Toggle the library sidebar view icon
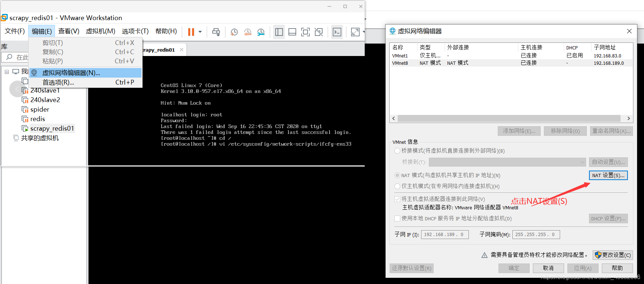The width and height of the screenshot is (644, 284). pyautogui.click(x=279, y=32)
